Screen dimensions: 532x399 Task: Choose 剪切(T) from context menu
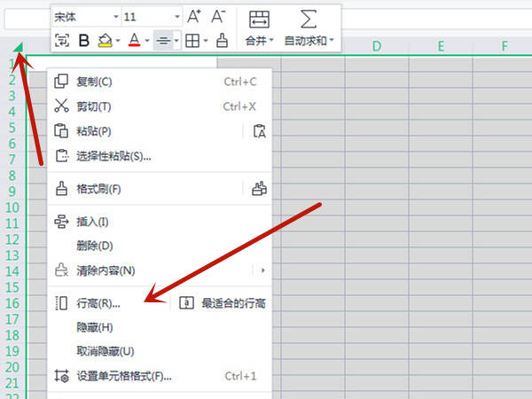[x=160, y=106]
